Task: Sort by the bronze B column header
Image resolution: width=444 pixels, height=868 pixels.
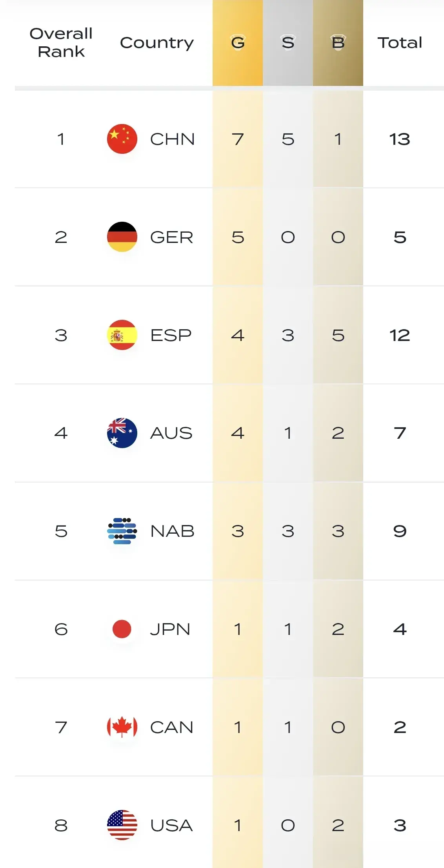Action: click(x=338, y=42)
